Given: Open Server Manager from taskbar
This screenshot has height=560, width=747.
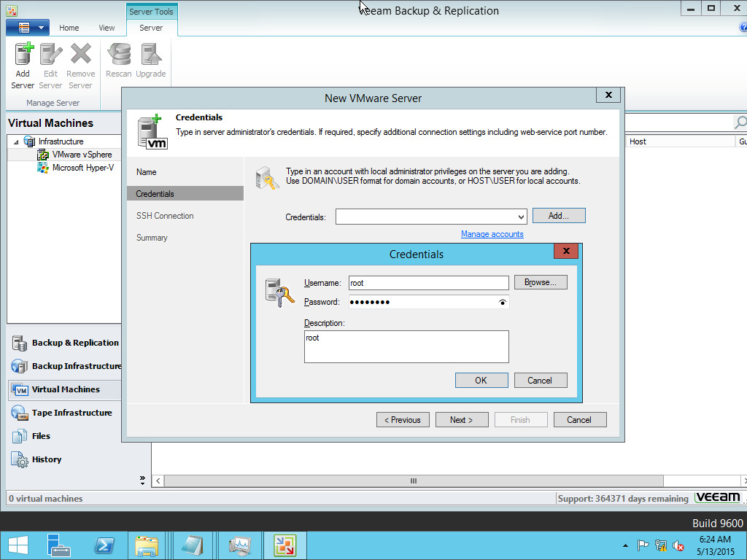Looking at the screenshot, I should (x=58, y=545).
